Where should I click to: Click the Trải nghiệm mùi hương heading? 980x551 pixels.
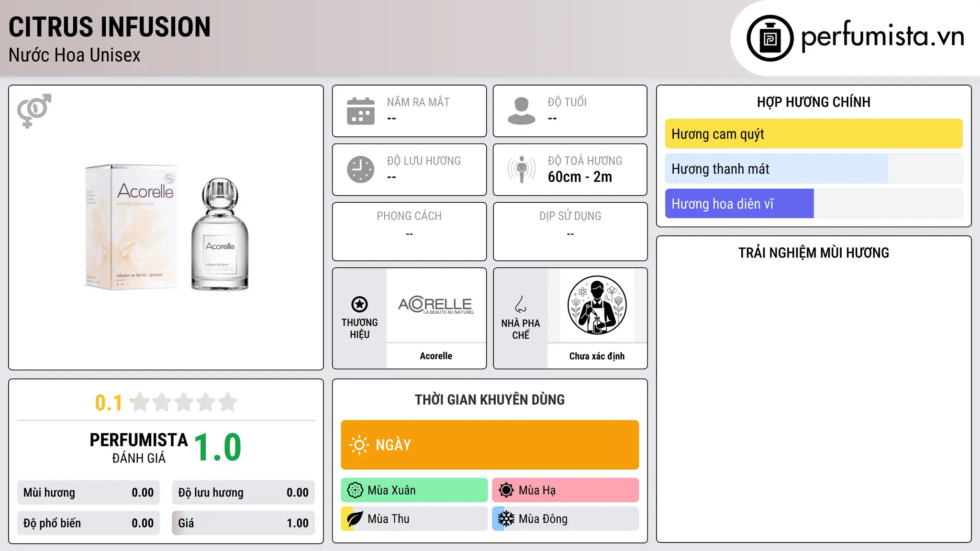pyautogui.click(x=813, y=253)
